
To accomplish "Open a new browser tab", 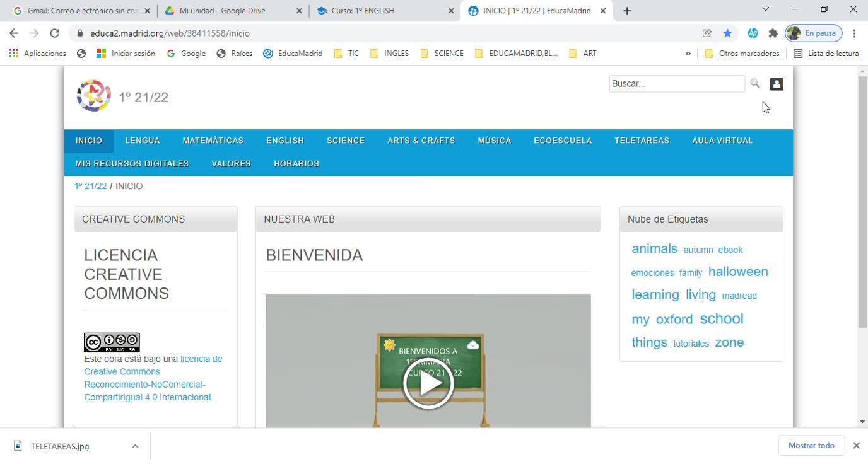I will (x=627, y=11).
